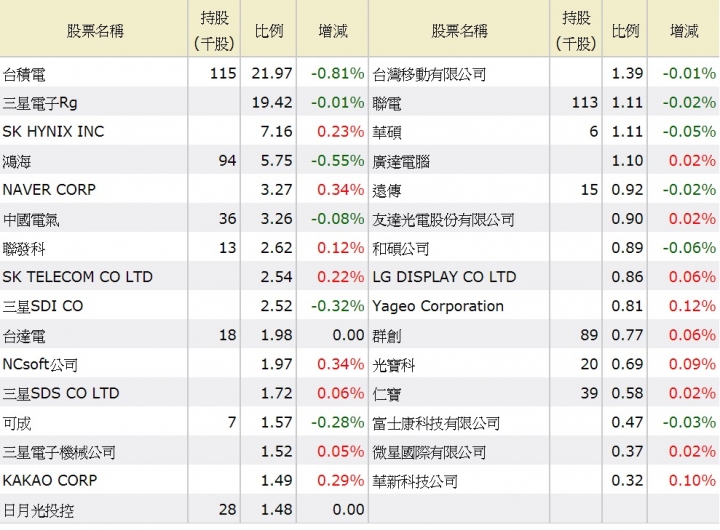Screen dimensions: 720x530
Task: Select 中國電氣 stock name
Action: pos(31,220)
